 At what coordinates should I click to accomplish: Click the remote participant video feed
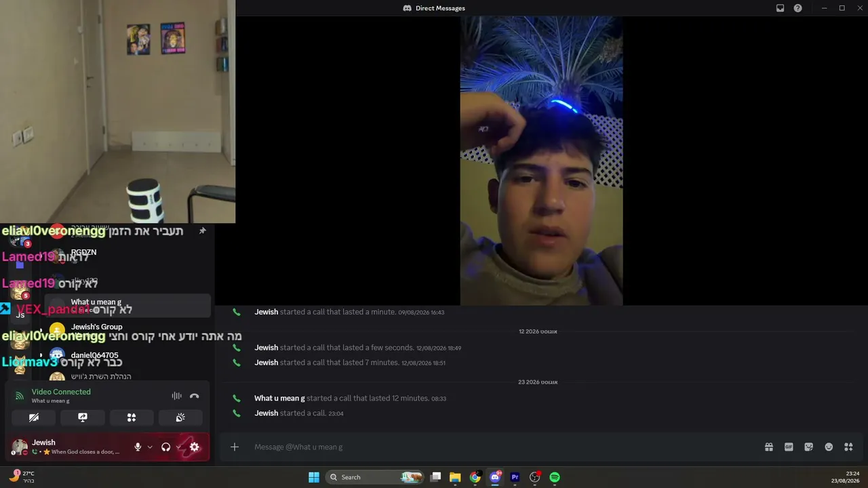pos(541,161)
